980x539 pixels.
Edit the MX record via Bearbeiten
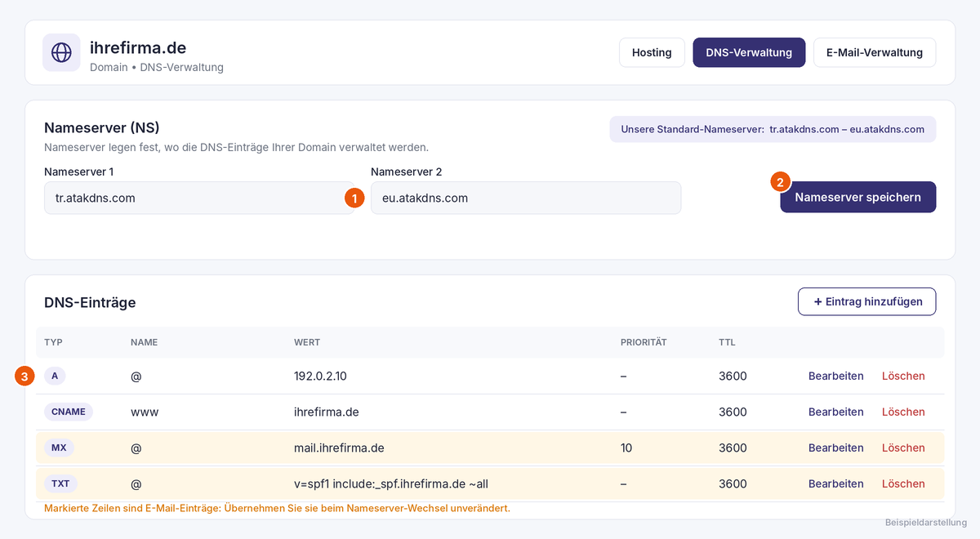[x=835, y=448]
